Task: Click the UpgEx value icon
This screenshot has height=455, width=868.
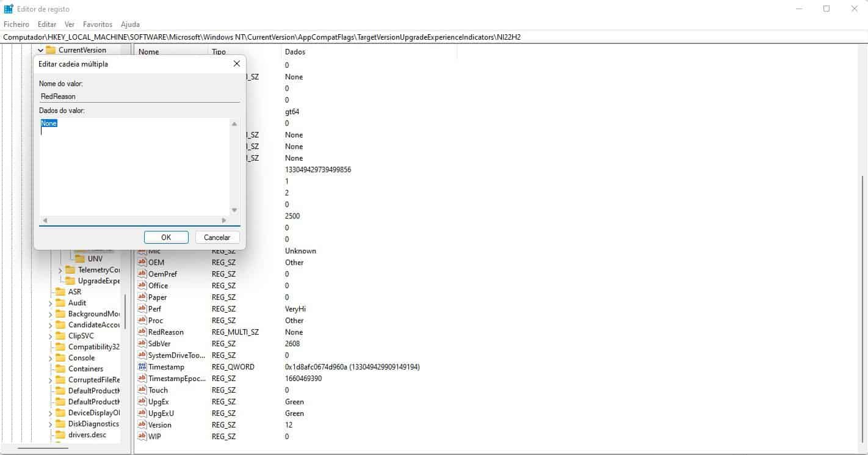Action: point(142,402)
